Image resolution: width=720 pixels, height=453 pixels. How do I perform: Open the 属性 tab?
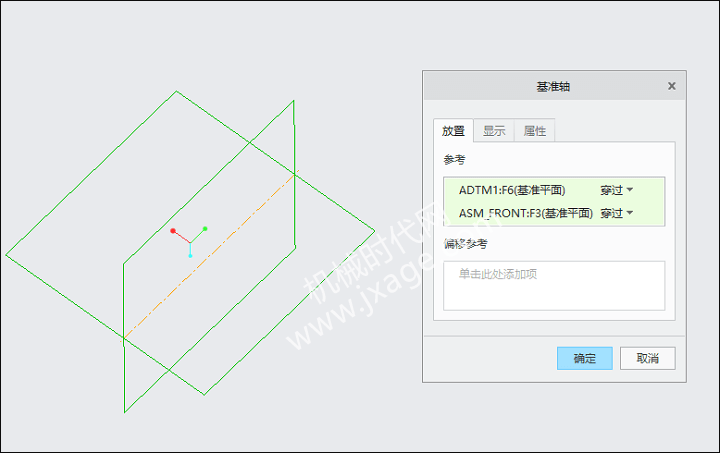coord(534,131)
